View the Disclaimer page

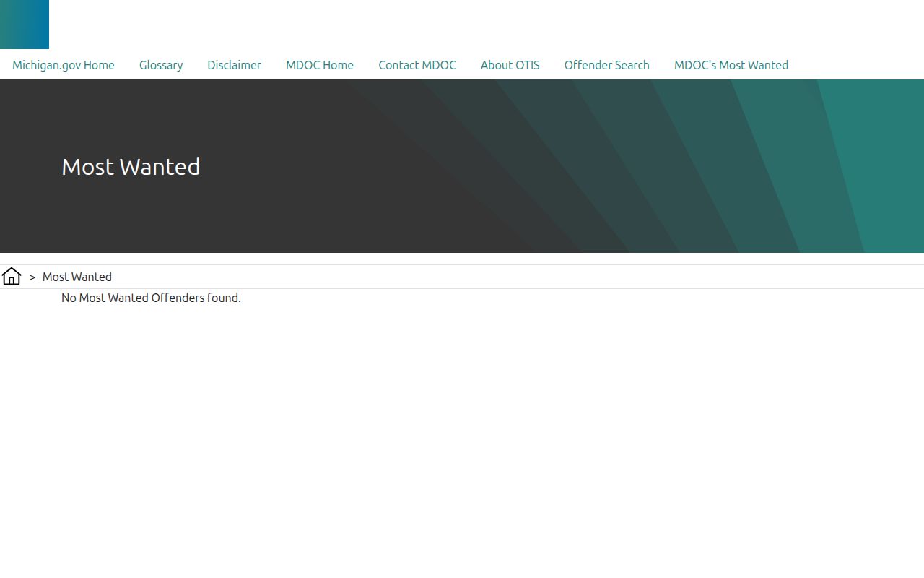click(234, 65)
